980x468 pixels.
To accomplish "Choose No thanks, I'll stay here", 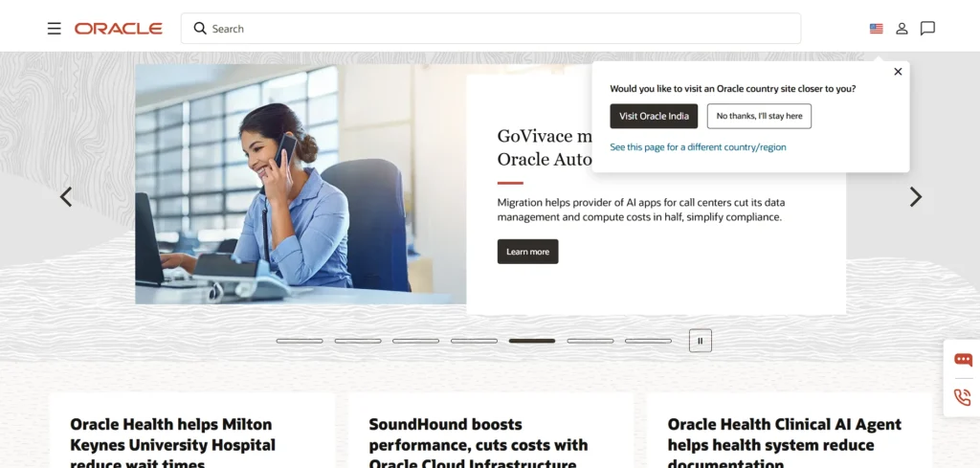I will (x=759, y=116).
